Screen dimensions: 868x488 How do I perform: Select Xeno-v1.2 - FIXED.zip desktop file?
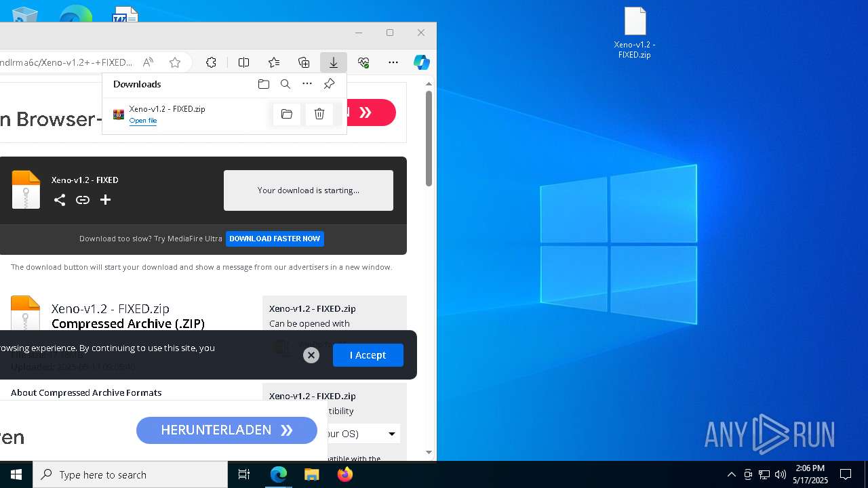click(x=635, y=33)
